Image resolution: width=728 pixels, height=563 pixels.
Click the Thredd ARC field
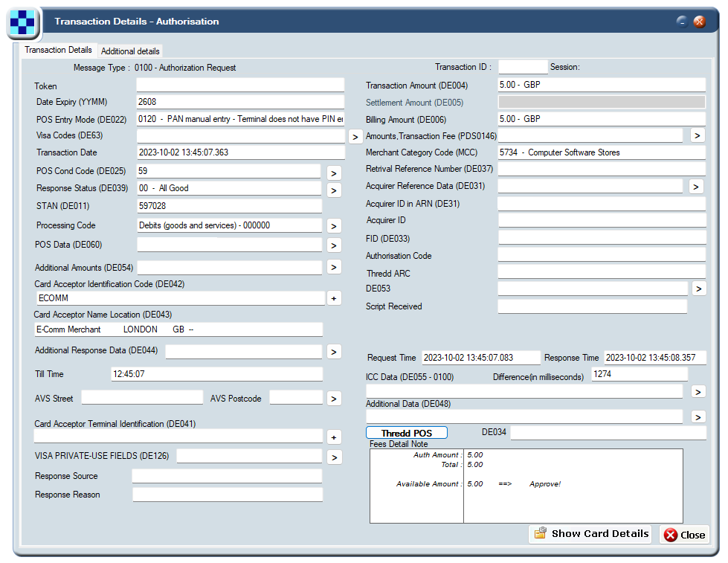point(602,271)
